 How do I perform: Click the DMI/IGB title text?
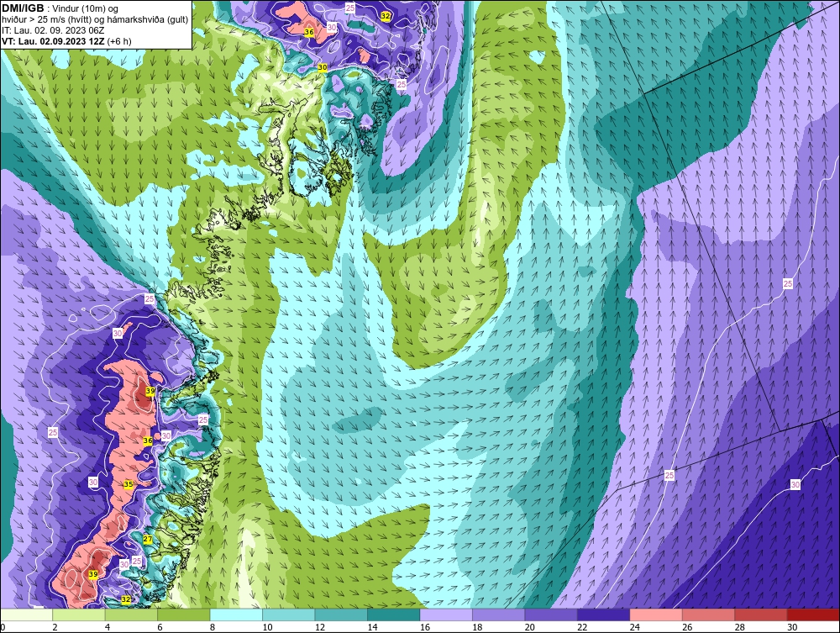click(x=23, y=8)
